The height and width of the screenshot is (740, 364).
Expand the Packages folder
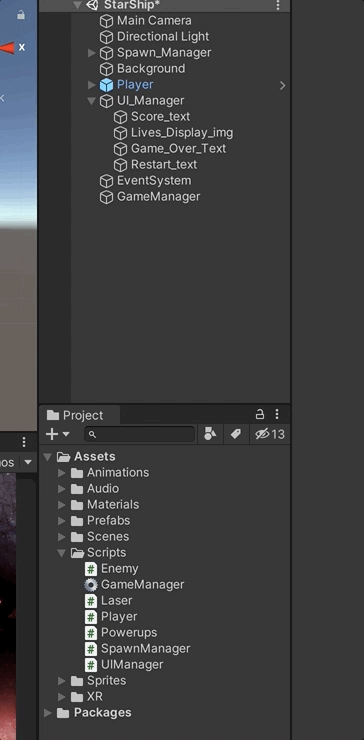point(48,713)
